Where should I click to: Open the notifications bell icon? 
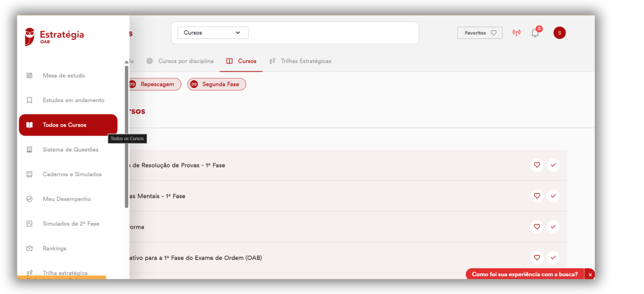[535, 33]
